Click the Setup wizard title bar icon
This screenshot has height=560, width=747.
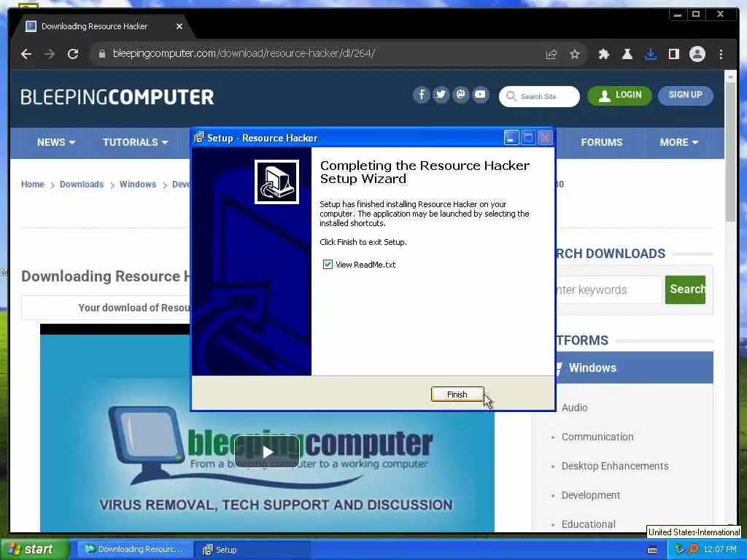tap(199, 138)
